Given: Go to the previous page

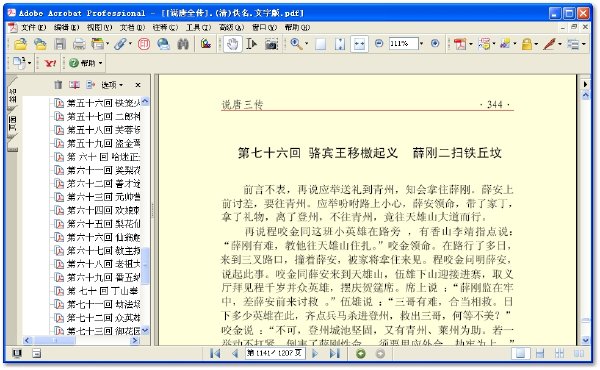Looking at the screenshot, I should tap(235, 354).
